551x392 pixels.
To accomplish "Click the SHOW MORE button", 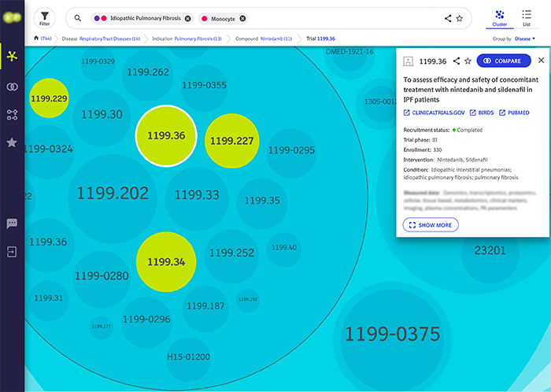I will point(431,225).
